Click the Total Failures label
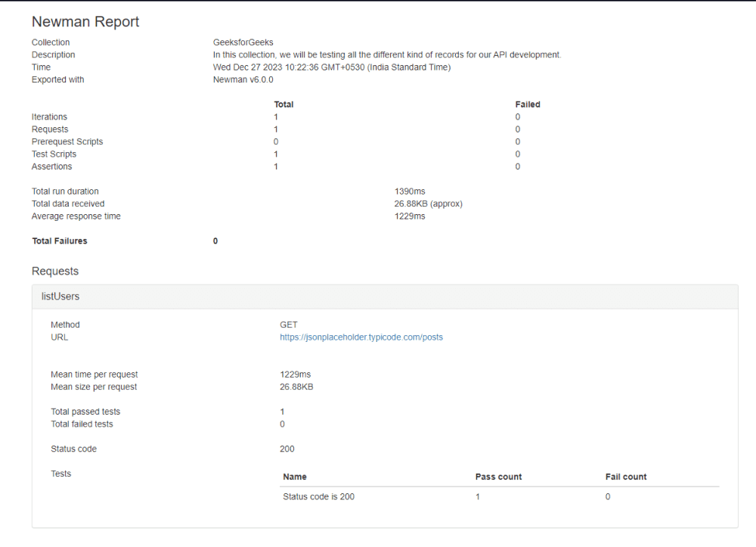This screenshot has width=756, height=547. point(59,241)
